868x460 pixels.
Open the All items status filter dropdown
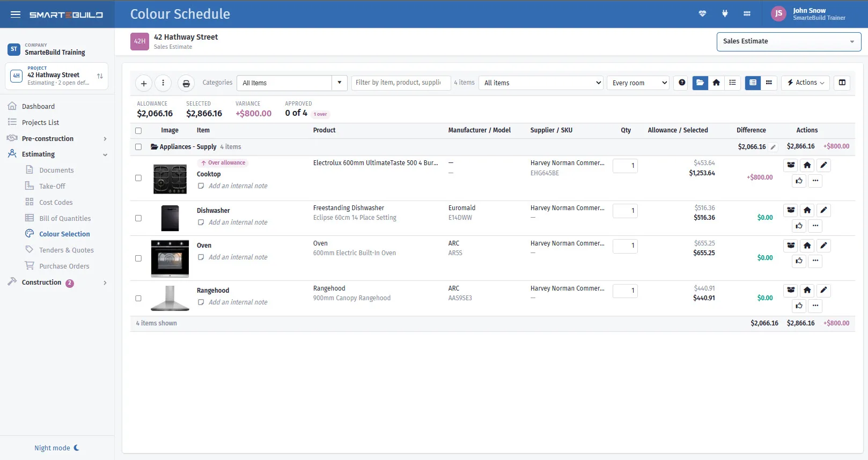pos(541,83)
